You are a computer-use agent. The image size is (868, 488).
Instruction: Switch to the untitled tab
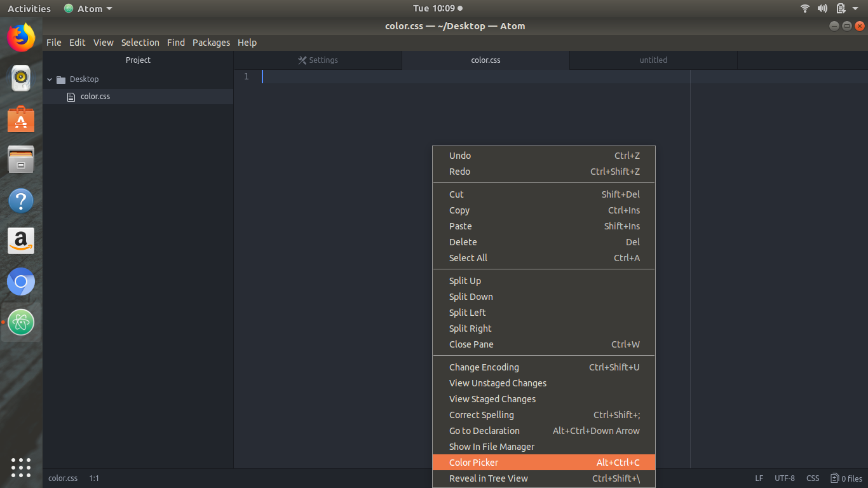tap(653, 60)
